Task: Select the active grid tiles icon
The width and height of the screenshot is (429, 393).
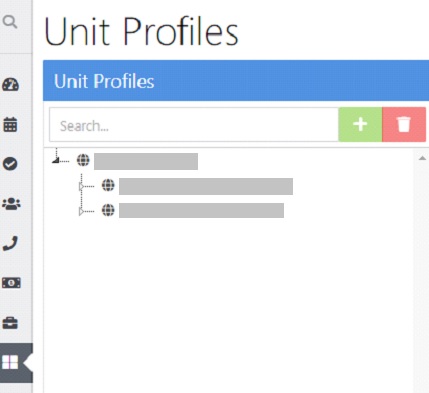Action: (x=10, y=362)
